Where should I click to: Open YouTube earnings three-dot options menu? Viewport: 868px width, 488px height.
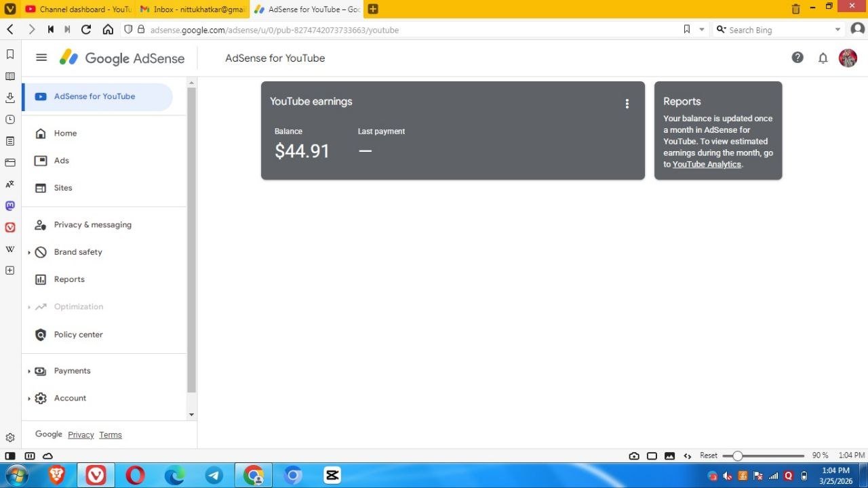coord(627,104)
